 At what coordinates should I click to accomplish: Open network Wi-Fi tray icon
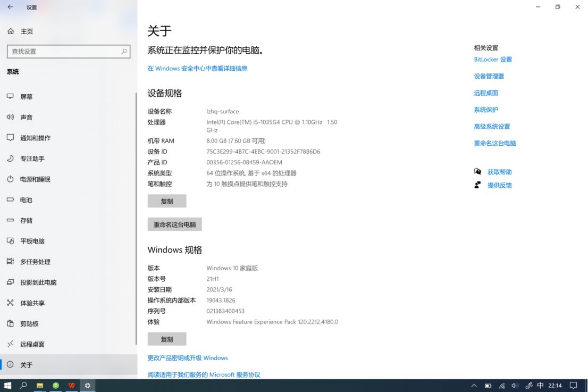[x=502, y=386]
